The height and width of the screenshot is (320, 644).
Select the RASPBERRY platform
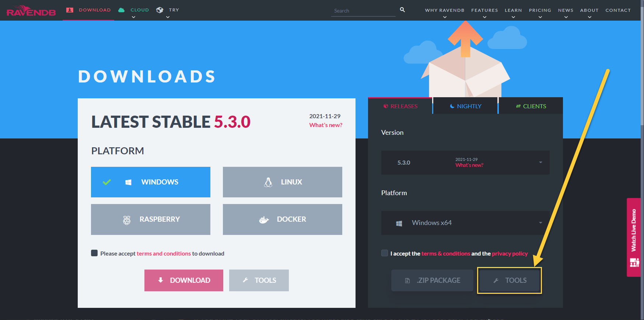[x=151, y=219]
